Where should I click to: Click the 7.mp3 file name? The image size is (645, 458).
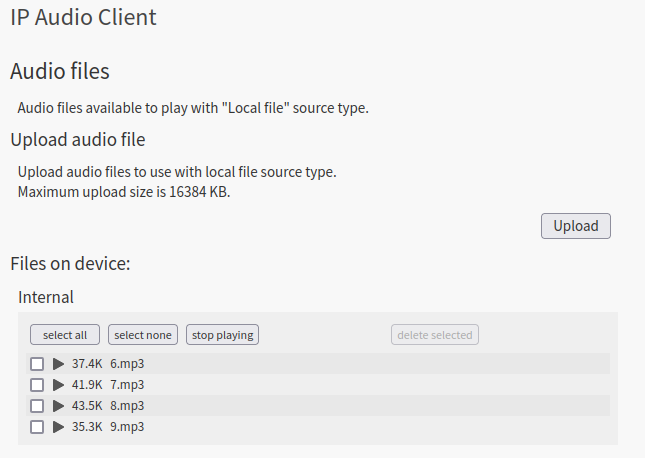pos(127,385)
